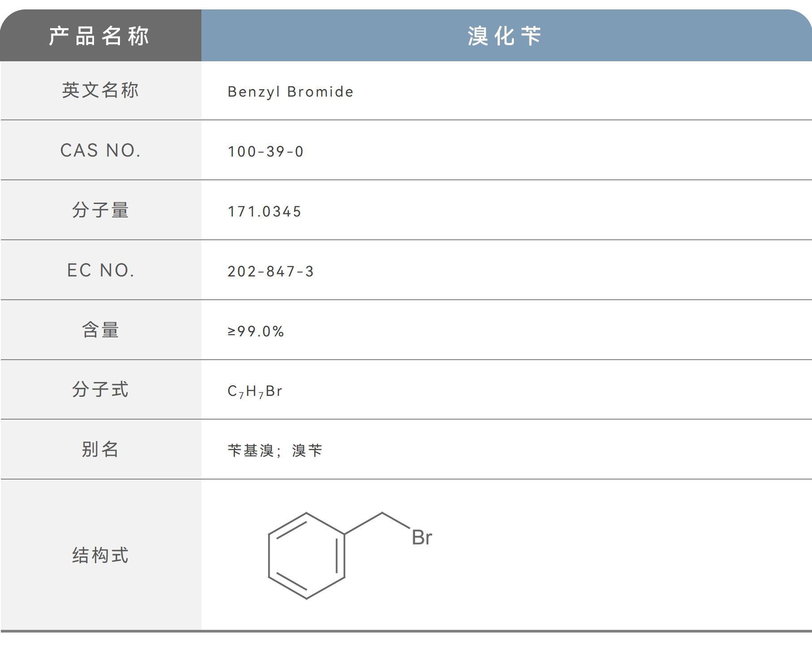Click the molecular weight value 171.0345

point(265,212)
